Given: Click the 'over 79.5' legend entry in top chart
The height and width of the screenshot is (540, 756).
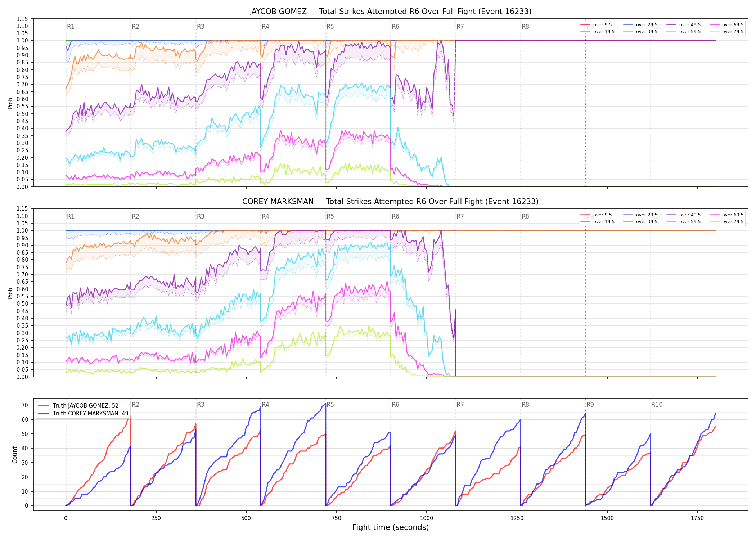Looking at the screenshot, I should pyautogui.click(x=726, y=32).
